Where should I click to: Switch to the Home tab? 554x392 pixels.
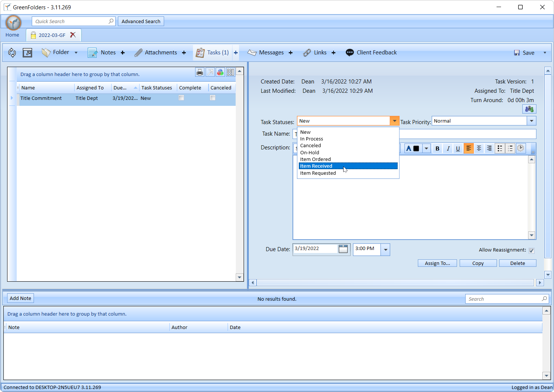(12, 35)
